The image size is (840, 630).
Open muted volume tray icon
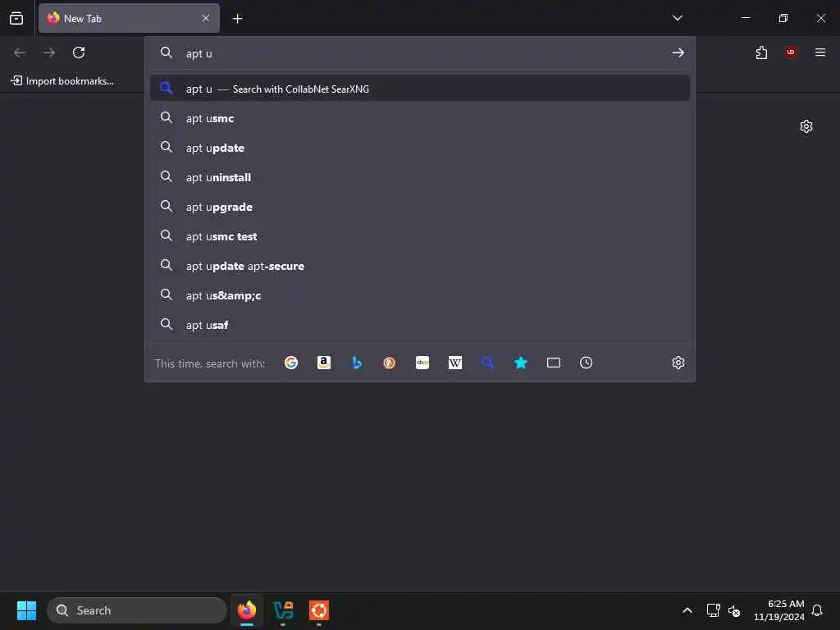click(734, 610)
